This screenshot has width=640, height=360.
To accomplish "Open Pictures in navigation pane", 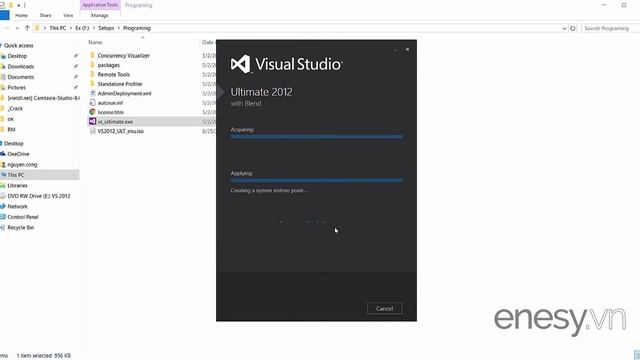I will pos(17,87).
